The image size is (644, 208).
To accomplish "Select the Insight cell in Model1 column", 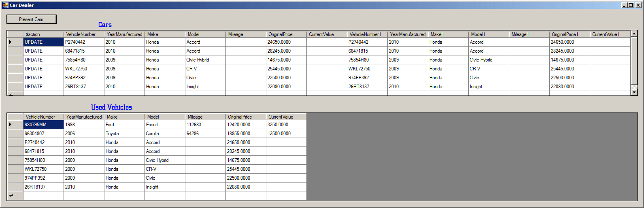I will [x=489, y=87].
